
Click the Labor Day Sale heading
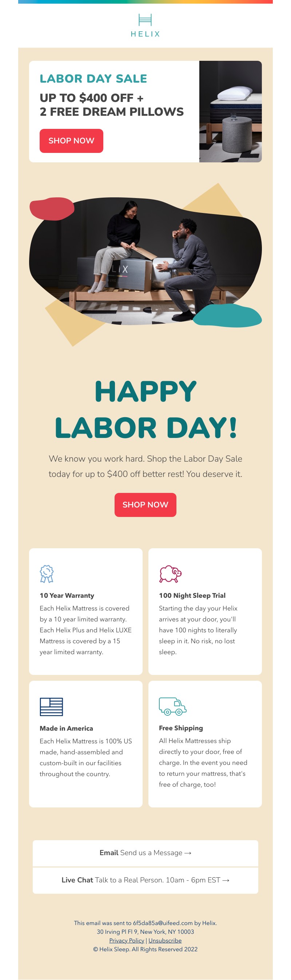[x=93, y=79]
